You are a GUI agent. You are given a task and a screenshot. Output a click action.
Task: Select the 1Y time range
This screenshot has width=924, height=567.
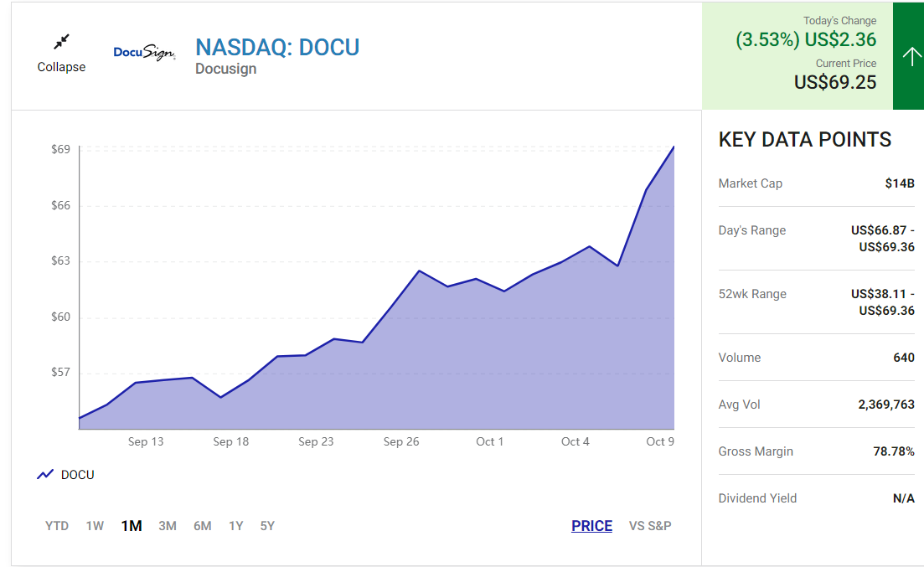pos(235,526)
